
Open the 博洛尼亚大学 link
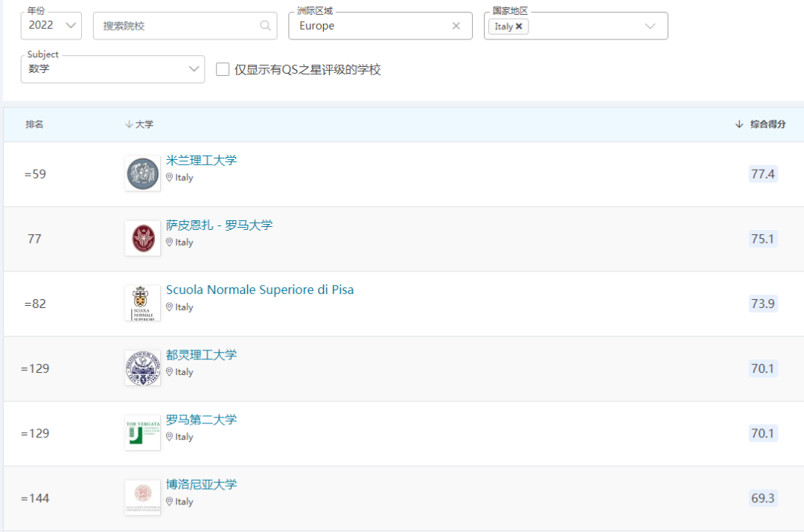[x=202, y=484]
